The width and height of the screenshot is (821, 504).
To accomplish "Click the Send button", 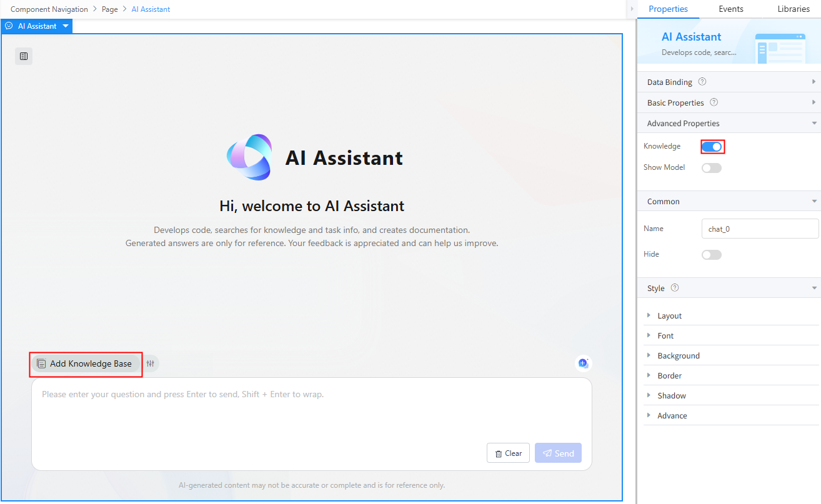I will (558, 453).
